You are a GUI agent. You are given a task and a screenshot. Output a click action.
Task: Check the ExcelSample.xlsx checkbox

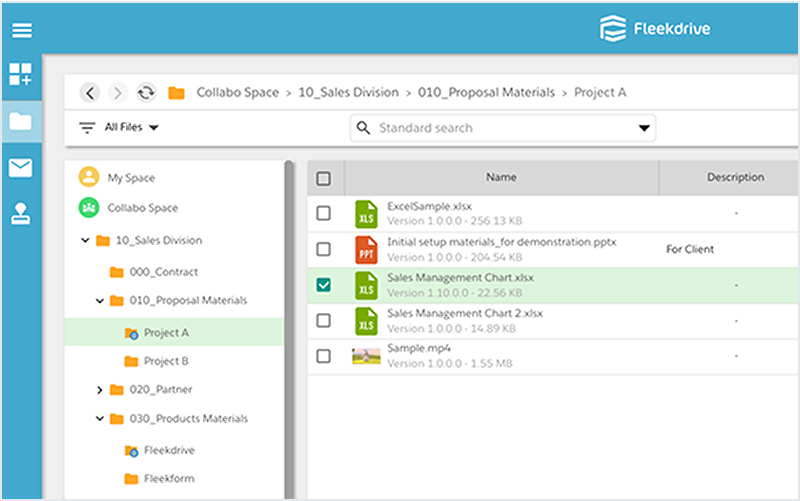click(323, 213)
